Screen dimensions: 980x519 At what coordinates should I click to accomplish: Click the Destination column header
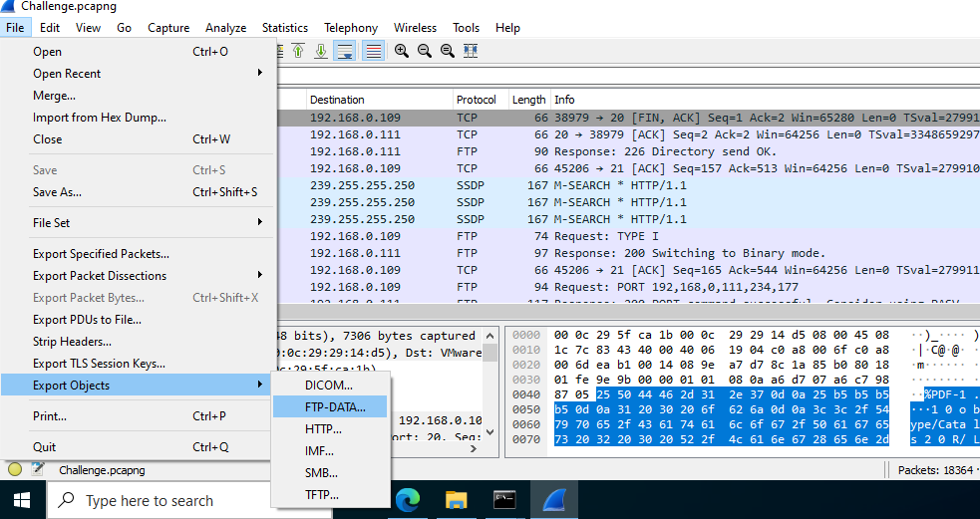click(380, 100)
